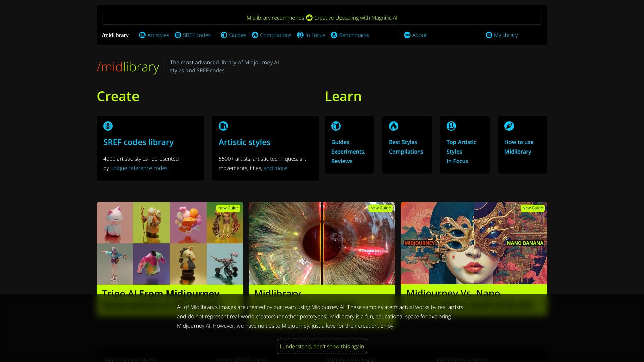Screen dimensions: 644x362
Task: Click the In Focus person icon in navbar
Action: pyautogui.click(x=300, y=35)
